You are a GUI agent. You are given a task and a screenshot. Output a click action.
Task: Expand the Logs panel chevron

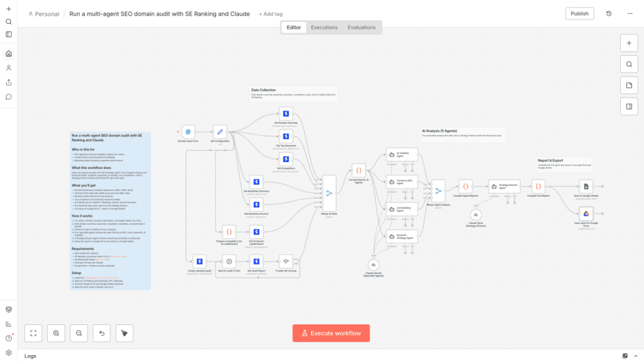pyautogui.click(x=636, y=356)
